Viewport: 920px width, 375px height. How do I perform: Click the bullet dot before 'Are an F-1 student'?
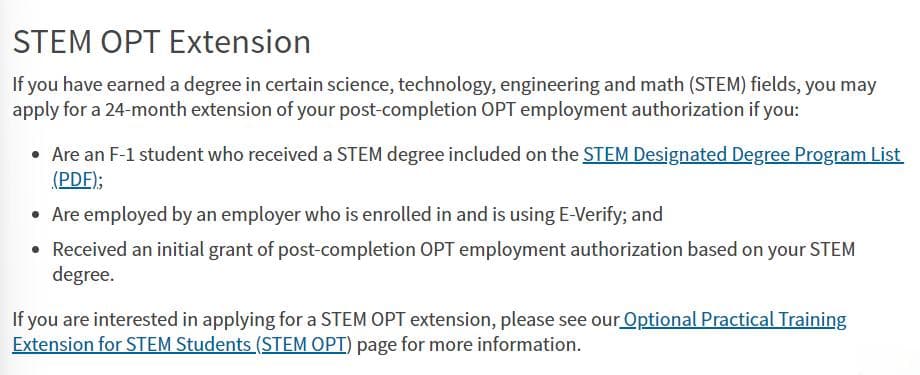(37, 156)
